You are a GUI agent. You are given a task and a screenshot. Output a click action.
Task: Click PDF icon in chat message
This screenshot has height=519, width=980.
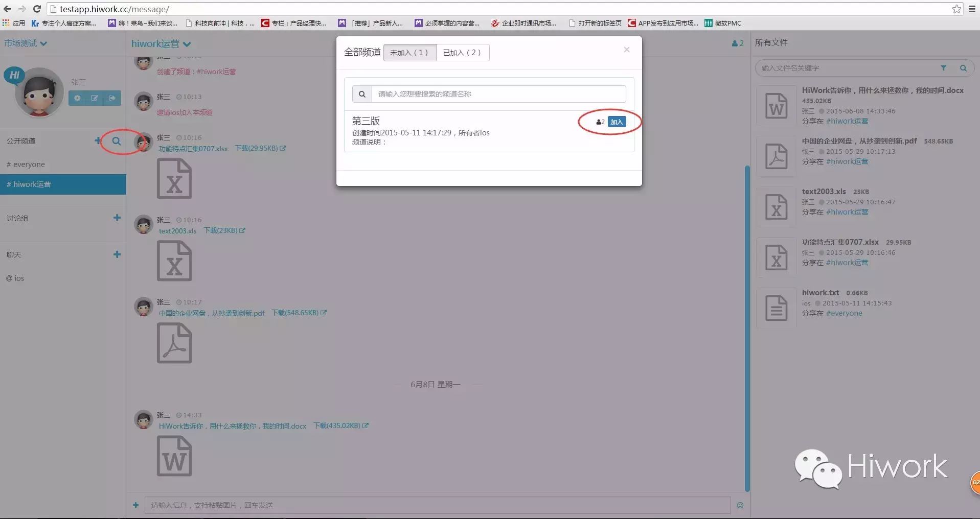[174, 343]
